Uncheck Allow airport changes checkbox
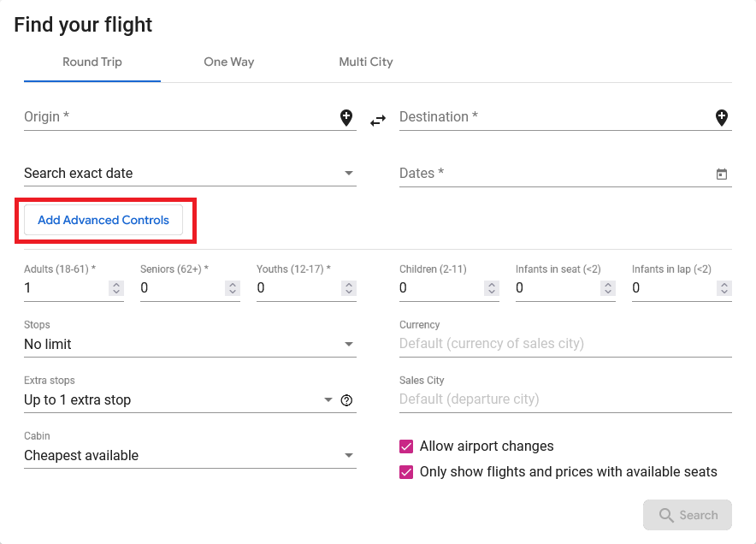 [406, 446]
